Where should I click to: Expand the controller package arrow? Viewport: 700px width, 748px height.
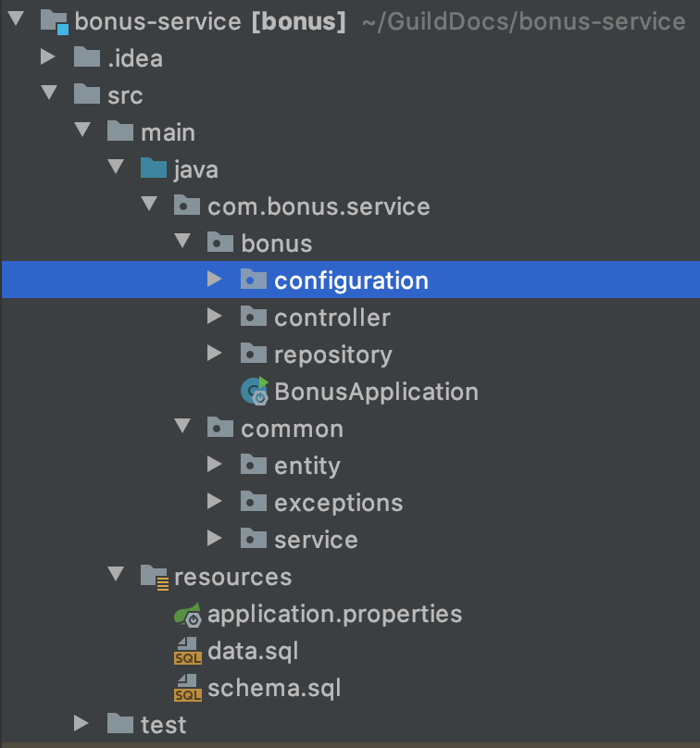(x=215, y=318)
